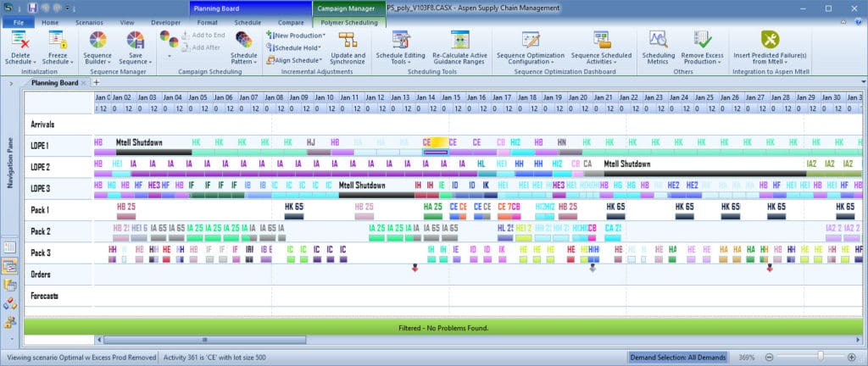Add a new tab with plus button

click(96, 83)
